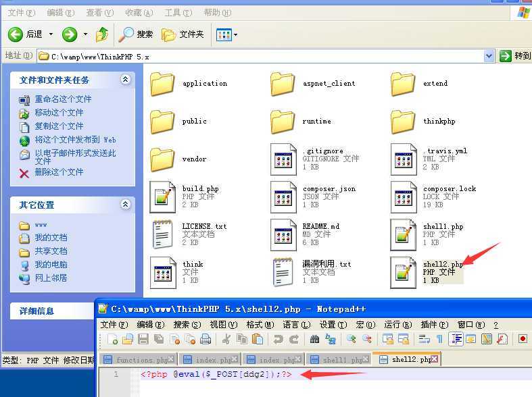Toggle synchronized horizontal scrolling in Notepad++
Screen dimensions: 532x397
[x=403, y=339]
